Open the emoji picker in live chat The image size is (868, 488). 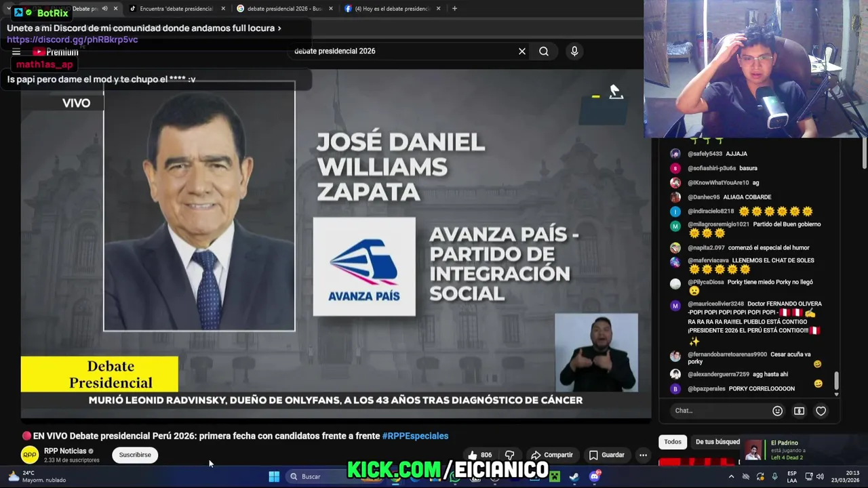tap(778, 411)
